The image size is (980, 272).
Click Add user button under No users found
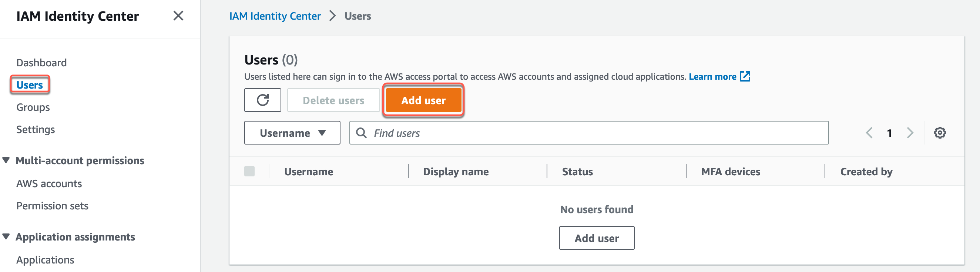tap(597, 238)
